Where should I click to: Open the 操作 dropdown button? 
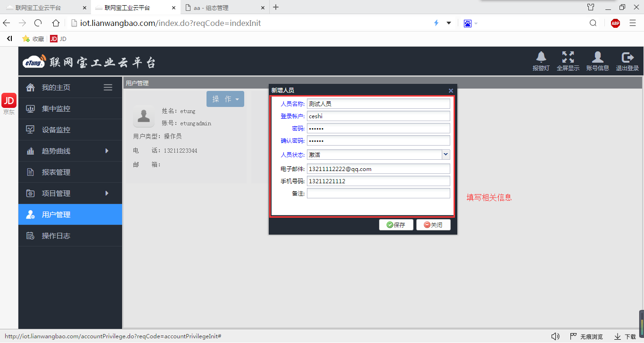pyautogui.click(x=225, y=99)
